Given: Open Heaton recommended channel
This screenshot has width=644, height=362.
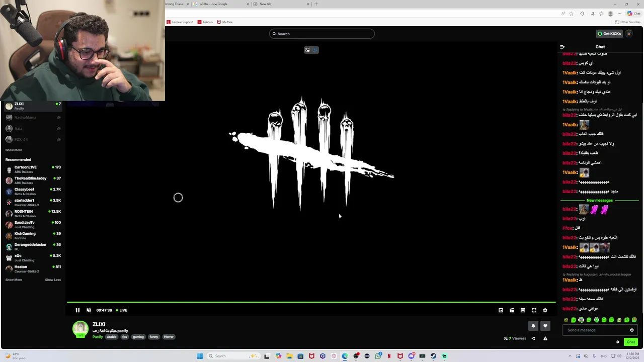Looking at the screenshot, I should (33, 269).
